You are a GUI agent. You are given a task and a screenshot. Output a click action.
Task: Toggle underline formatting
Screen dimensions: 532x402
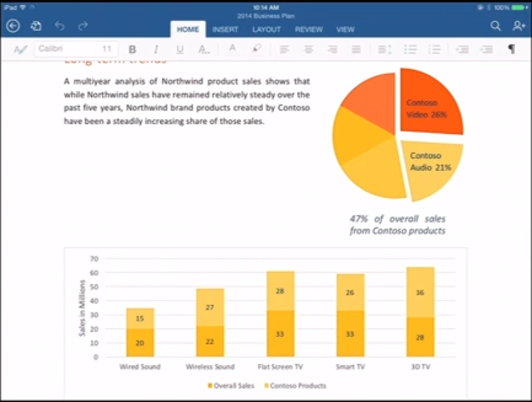pyautogui.click(x=180, y=50)
